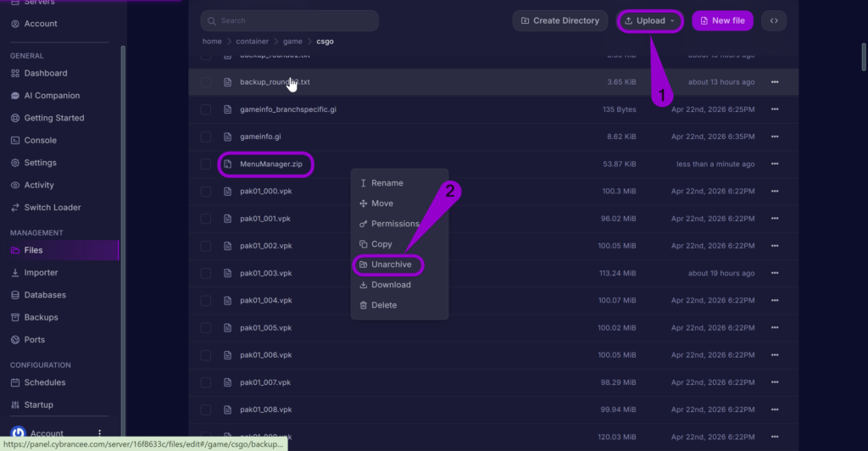868x451 pixels.
Task: Click the MenuManager.zip archive file icon
Action: [227, 164]
